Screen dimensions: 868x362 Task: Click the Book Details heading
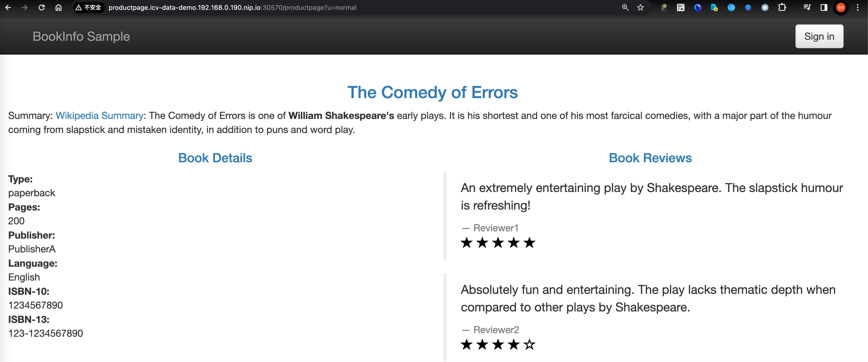[x=215, y=158]
